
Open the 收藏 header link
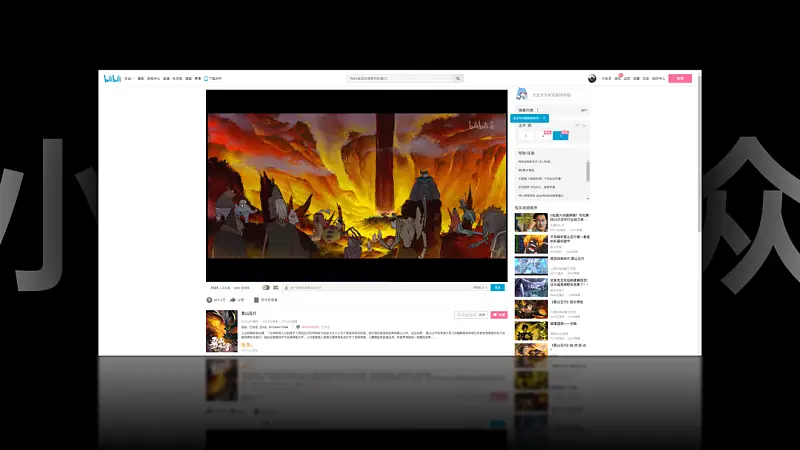(636, 79)
